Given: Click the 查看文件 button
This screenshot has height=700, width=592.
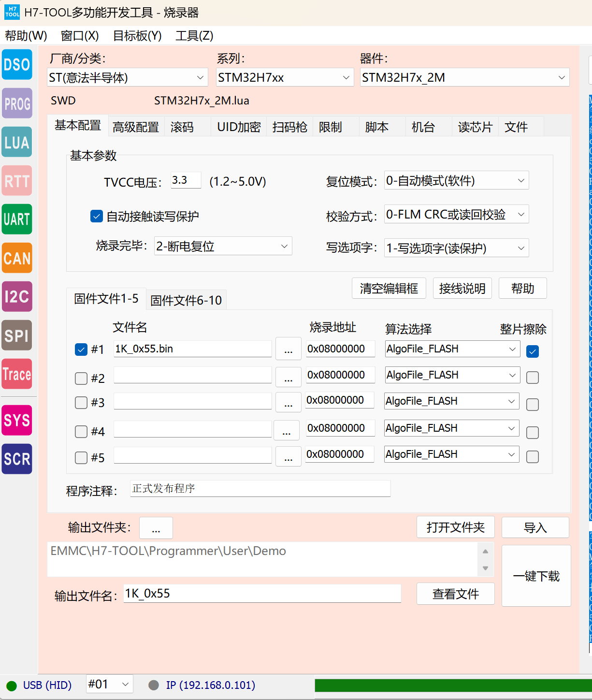Looking at the screenshot, I should 456,594.
